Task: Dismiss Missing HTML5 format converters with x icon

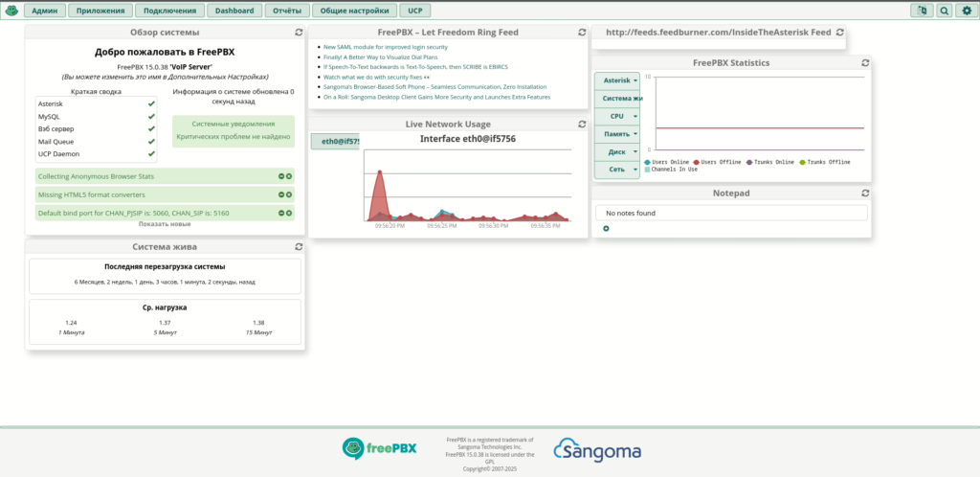Action: [x=289, y=194]
